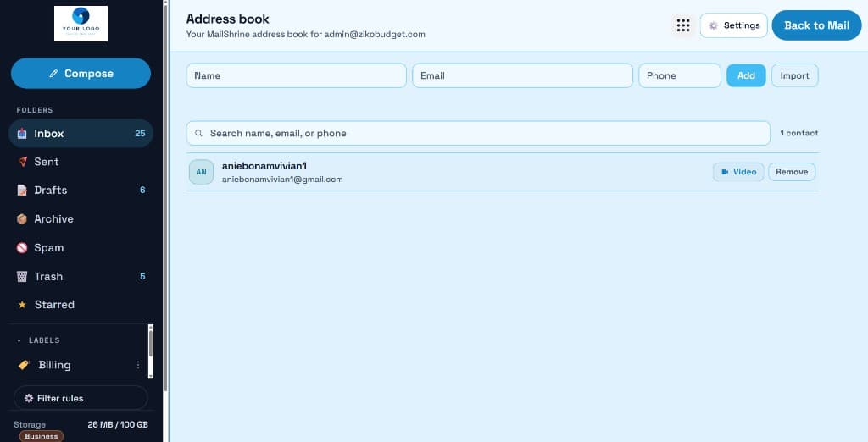This screenshot has width=868, height=442.
Task: Open Settings
Action: (733, 25)
